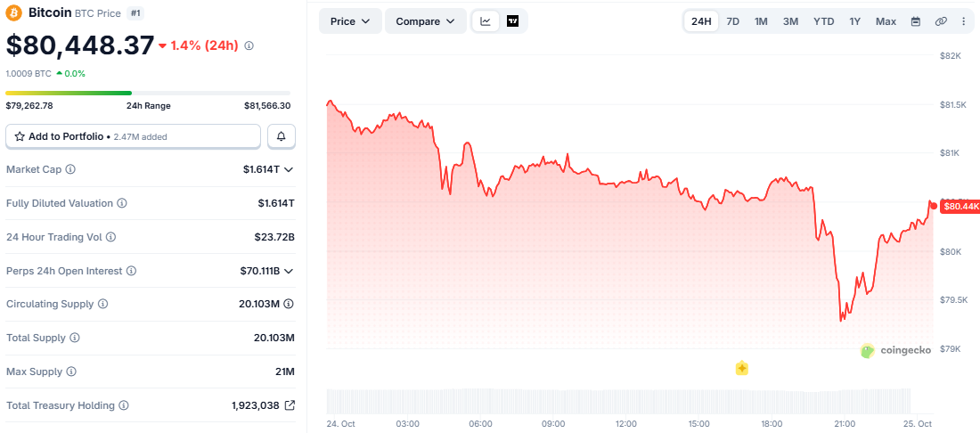Click the 21M max supply value
The image size is (980, 433).
[x=284, y=372]
